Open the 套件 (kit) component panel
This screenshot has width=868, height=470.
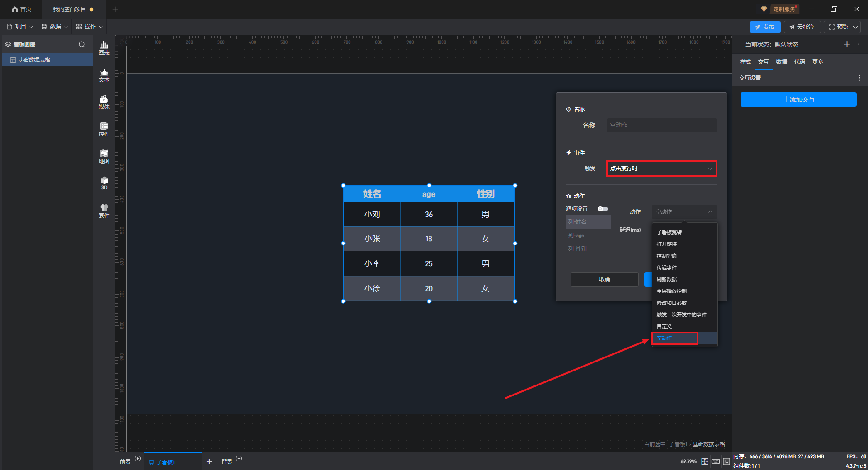tap(104, 211)
